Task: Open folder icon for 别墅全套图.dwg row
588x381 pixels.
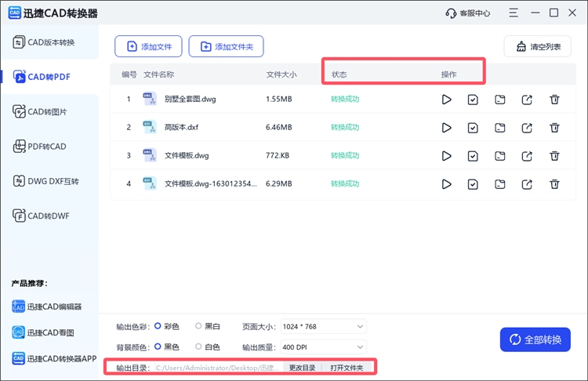Action: 500,100
